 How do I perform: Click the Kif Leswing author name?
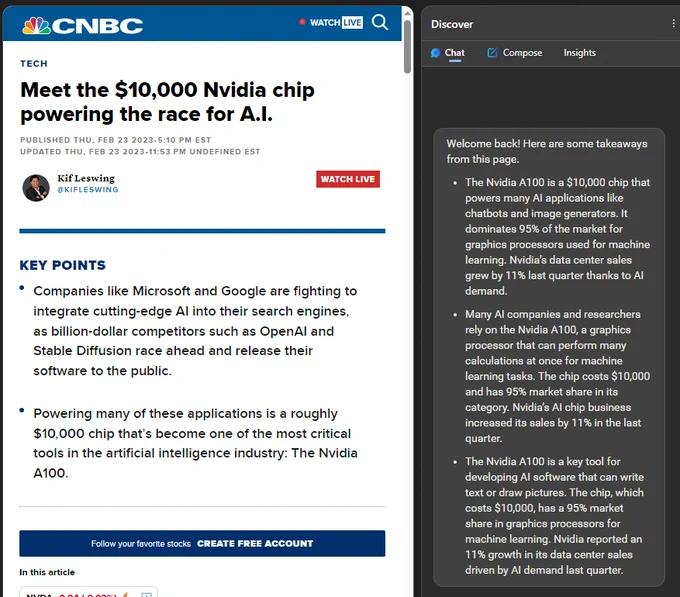[x=86, y=178]
